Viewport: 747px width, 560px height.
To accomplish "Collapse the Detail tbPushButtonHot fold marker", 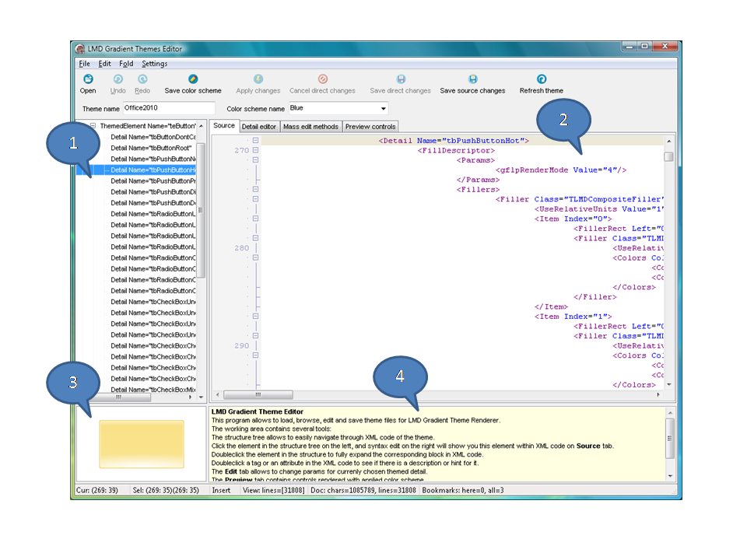I will [x=255, y=141].
